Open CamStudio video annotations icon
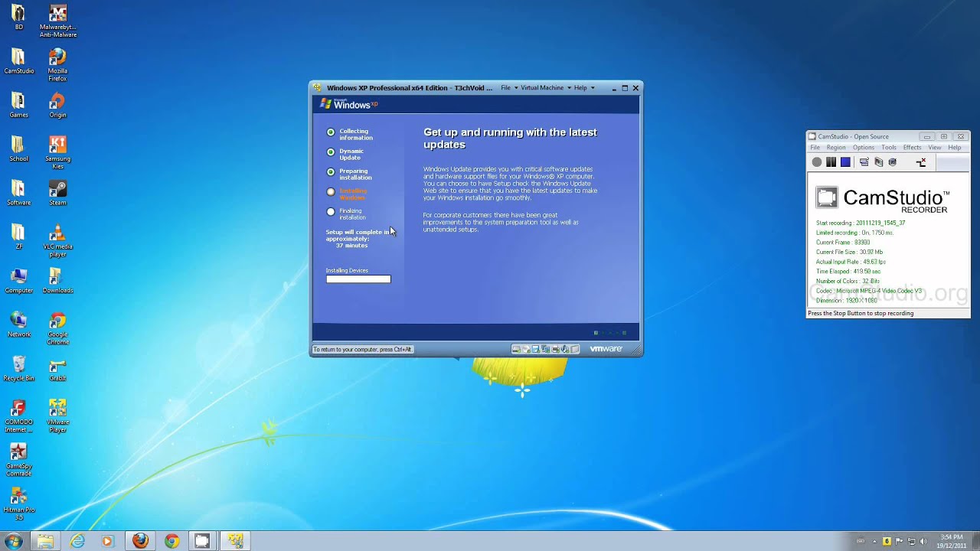 click(893, 162)
